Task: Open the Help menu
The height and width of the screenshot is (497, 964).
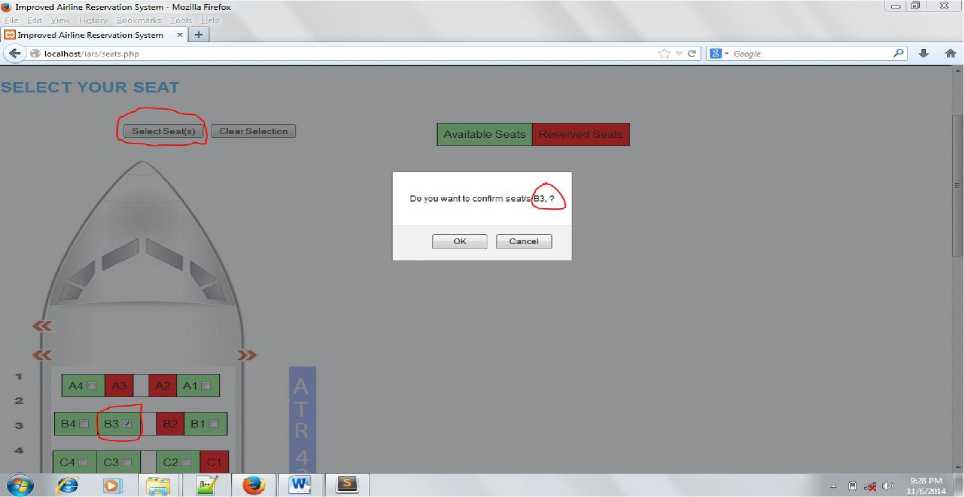Action: [210, 20]
